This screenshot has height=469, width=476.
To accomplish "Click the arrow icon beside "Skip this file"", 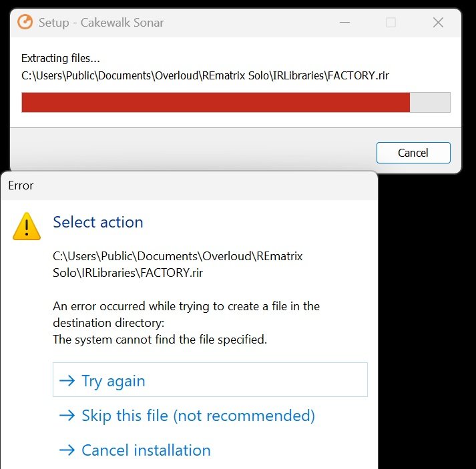I will pos(67,416).
